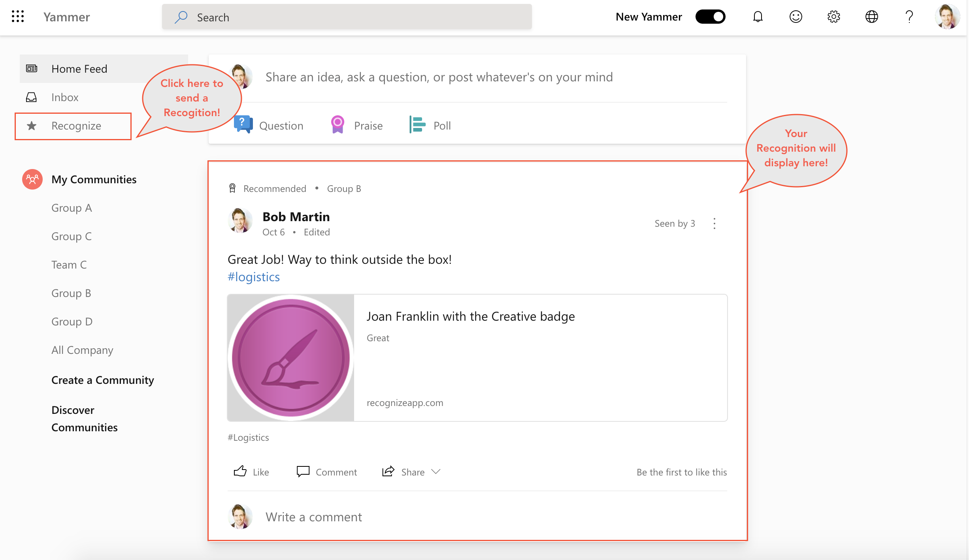The image size is (969, 560).
Task: Open the Inbox menu item
Action: point(65,97)
